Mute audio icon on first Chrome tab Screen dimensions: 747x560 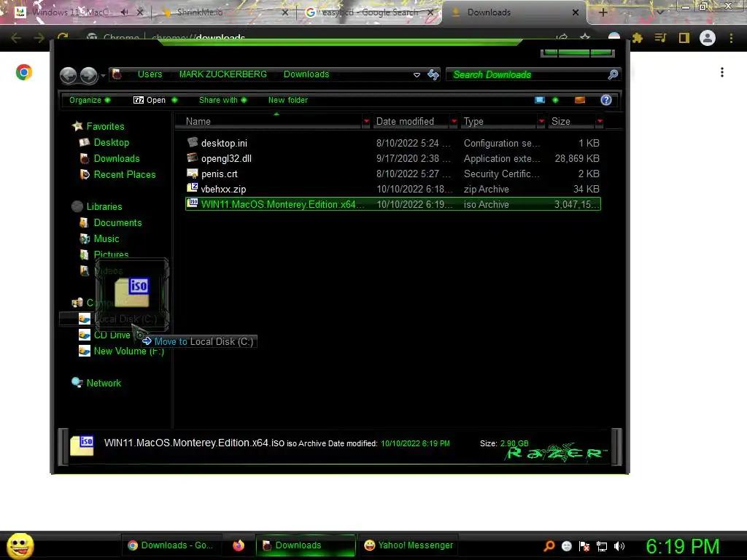pyautogui.click(x=124, y=12)
